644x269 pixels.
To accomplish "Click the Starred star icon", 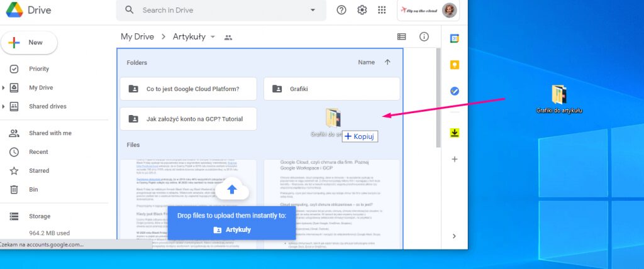I will (14, 171).
